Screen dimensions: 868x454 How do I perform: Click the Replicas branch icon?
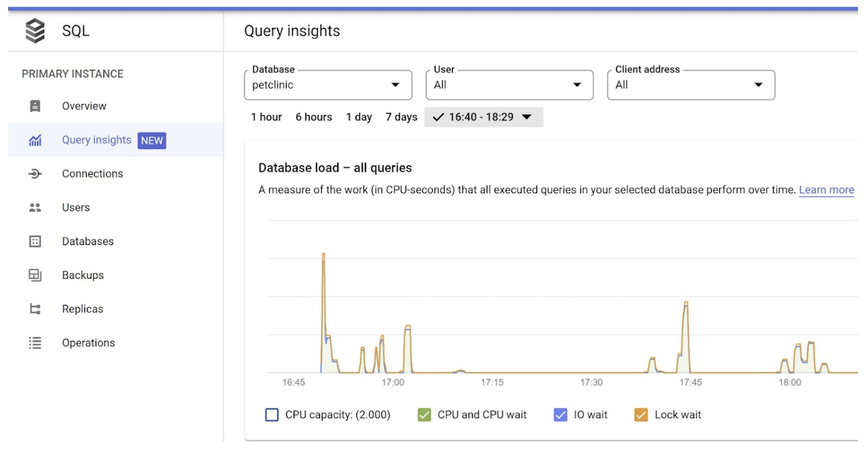click(x=35, y=309)
